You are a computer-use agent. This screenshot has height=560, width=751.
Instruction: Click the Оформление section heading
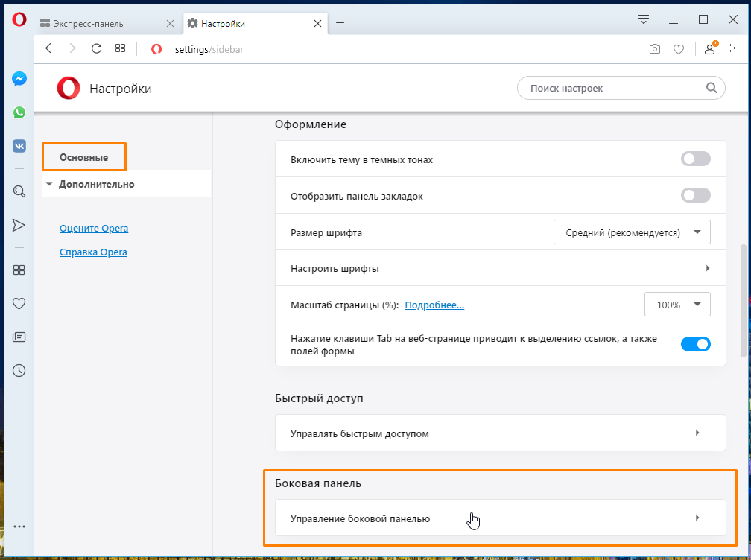[x=311, y=124]
